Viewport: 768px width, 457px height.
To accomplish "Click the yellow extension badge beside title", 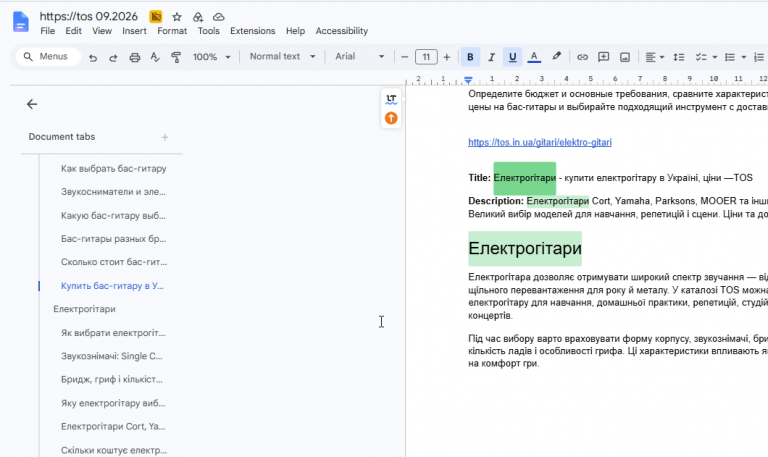I will pos(156,17).
